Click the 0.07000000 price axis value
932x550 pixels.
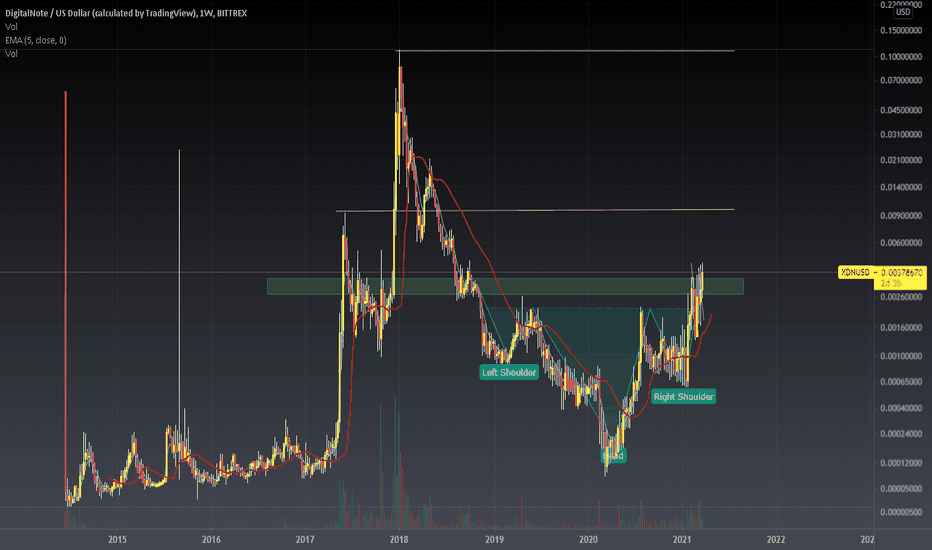tap(901, 80)
